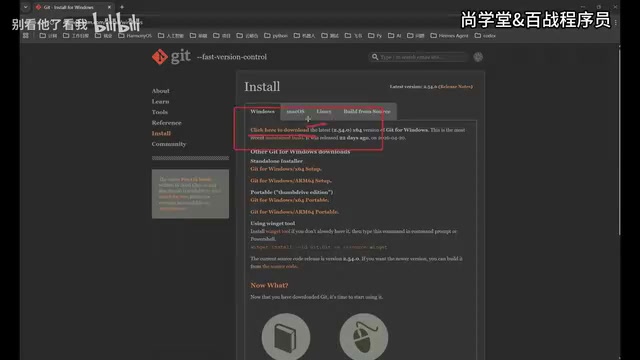Image resolution: width=640 pixels, height=360 pixels.
Task: Open the Tools sidebar link
Action: pos(160,112)
